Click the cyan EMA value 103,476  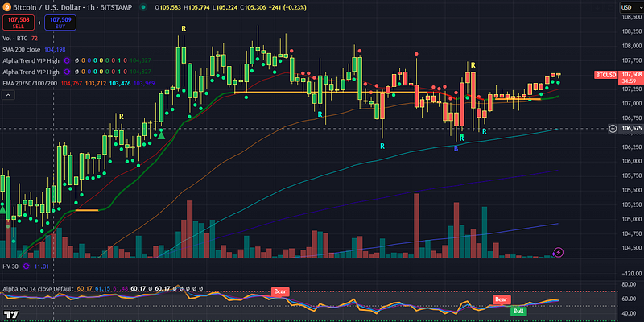(120, 83)
